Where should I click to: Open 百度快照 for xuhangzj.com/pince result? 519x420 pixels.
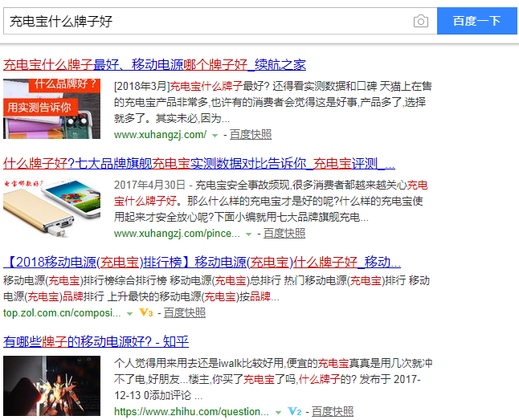(284, 234)
